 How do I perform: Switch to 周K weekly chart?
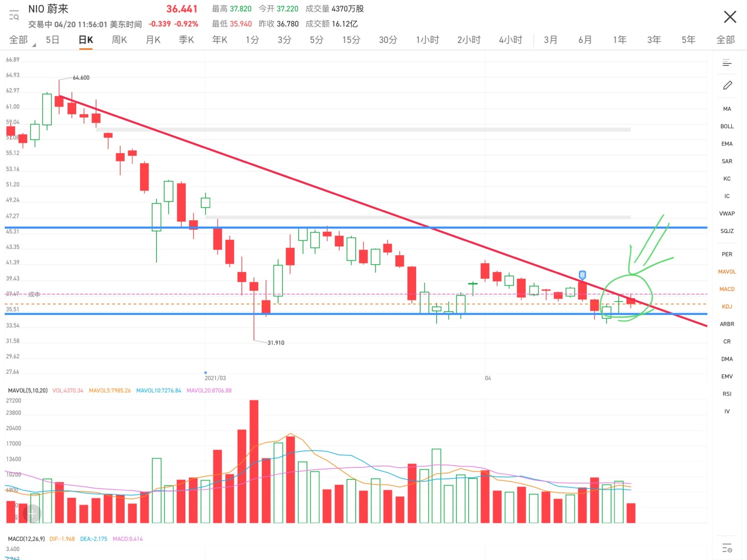pos(119,40)
